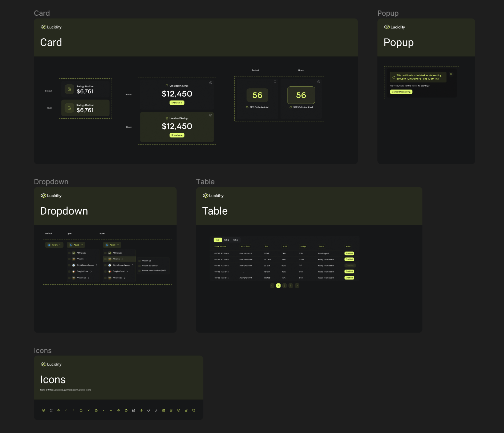
Task: Check DigitalOcean Spaces in the Open-state list
Action: (x=69, y=265)
